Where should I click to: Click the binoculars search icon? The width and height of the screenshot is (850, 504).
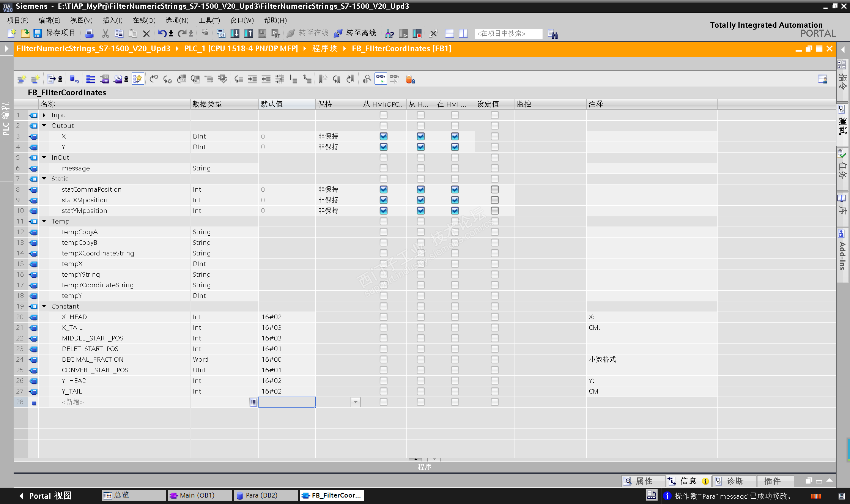click(553, 34)
